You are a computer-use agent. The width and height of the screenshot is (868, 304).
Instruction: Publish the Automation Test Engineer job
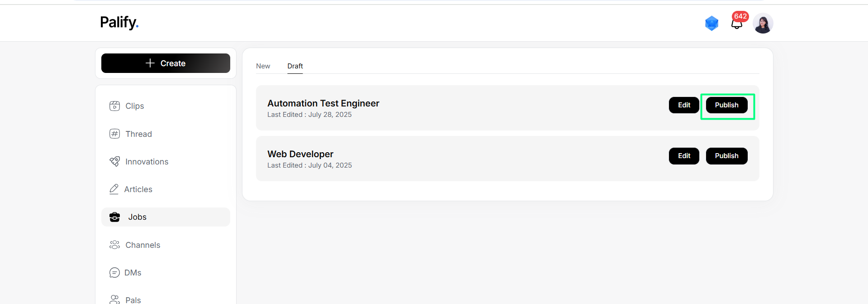[726, 105]
